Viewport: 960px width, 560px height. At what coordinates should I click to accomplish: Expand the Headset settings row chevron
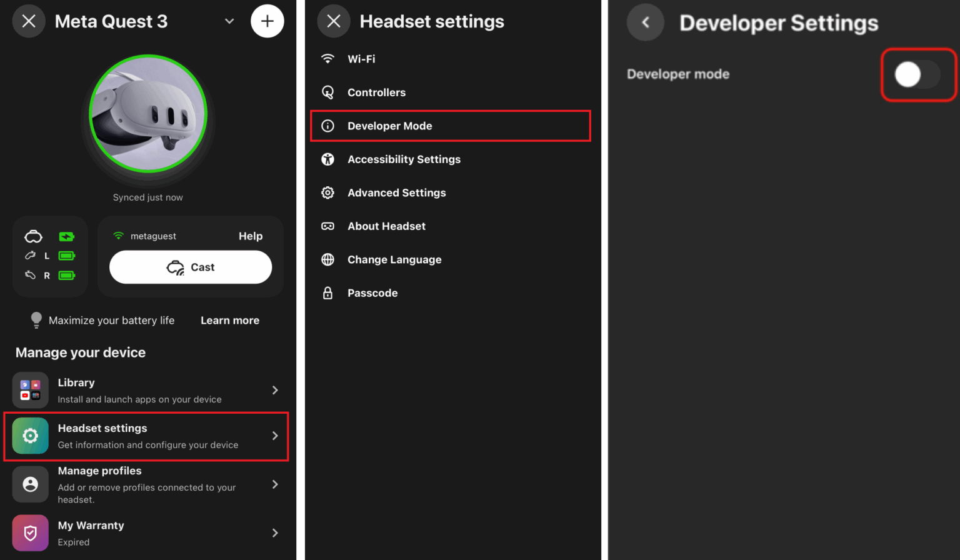coord(275,436)
